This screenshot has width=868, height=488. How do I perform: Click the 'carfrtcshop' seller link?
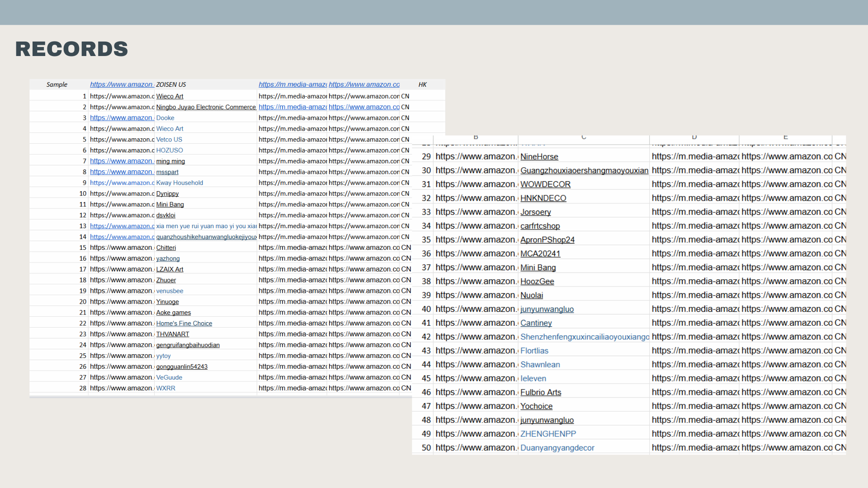[x=540, y=226]
